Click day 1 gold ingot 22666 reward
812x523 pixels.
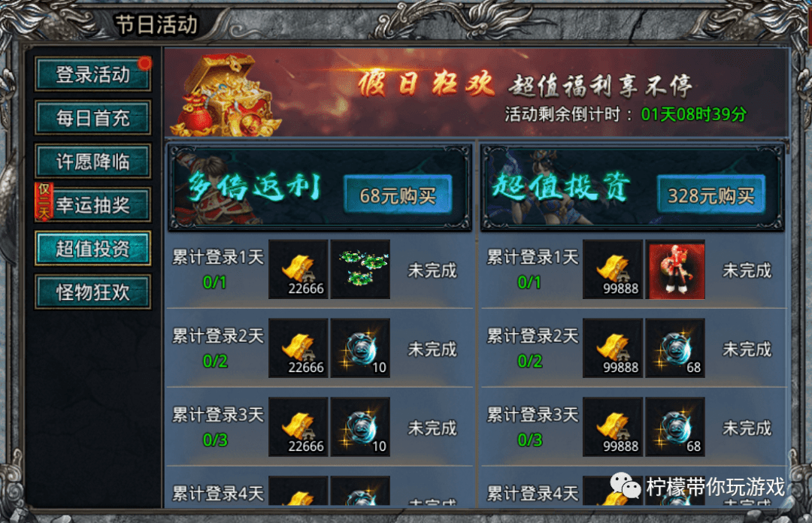pyautogui.click(x=298, y=269)
